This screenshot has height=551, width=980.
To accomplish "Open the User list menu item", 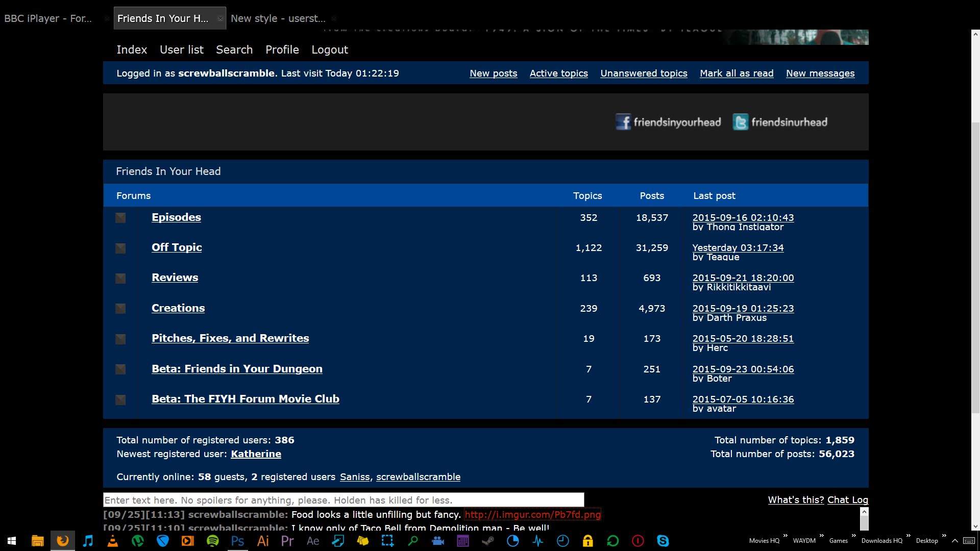I will (181, 49).
